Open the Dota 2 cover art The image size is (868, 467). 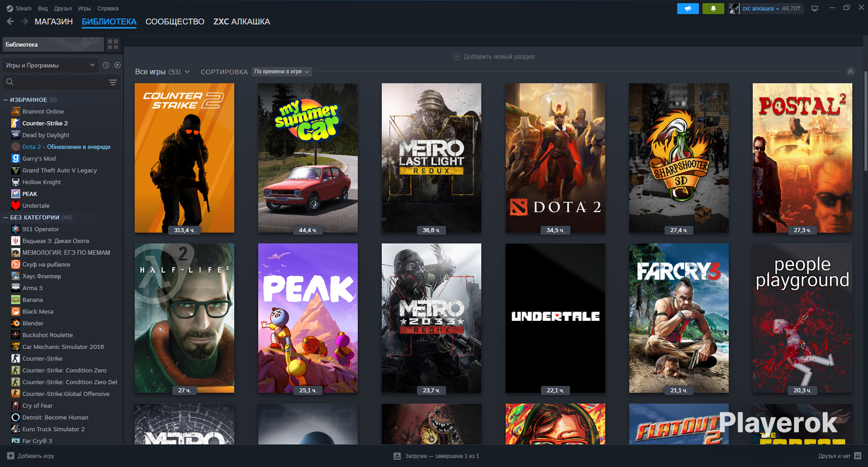pyautogui.click(x=555, y=158)
